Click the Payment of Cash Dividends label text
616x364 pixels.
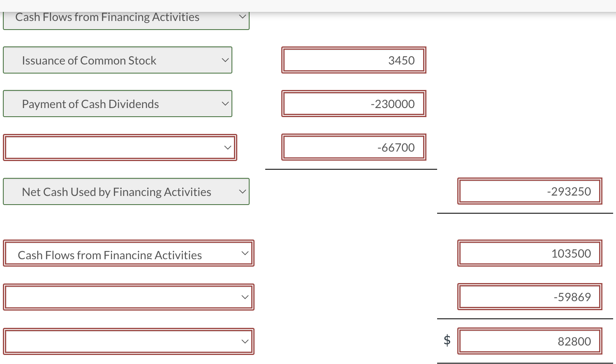[x=90, y=104]
